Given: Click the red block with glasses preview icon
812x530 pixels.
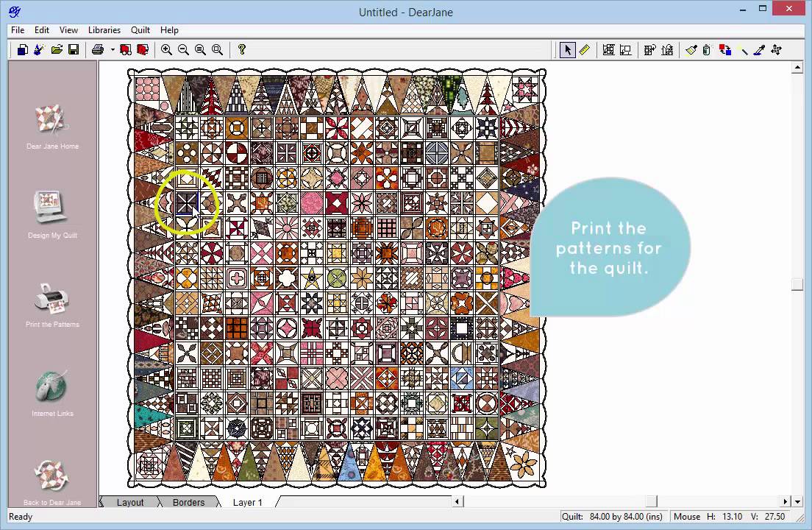Looking at the screenshot, I should click(x=125, y=50).
